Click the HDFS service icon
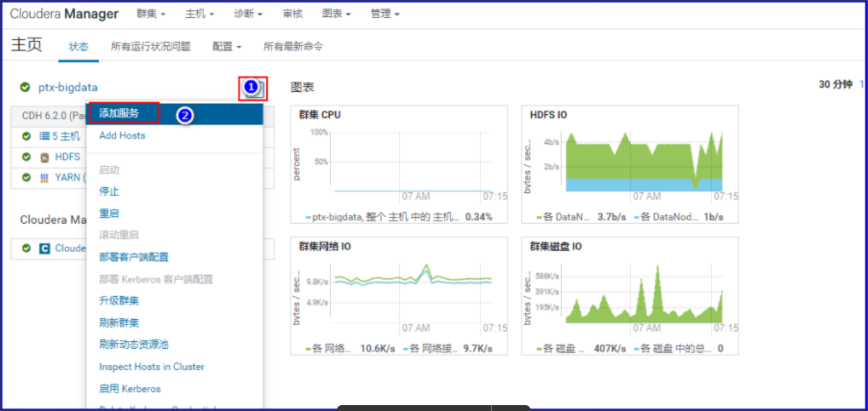 44,157
